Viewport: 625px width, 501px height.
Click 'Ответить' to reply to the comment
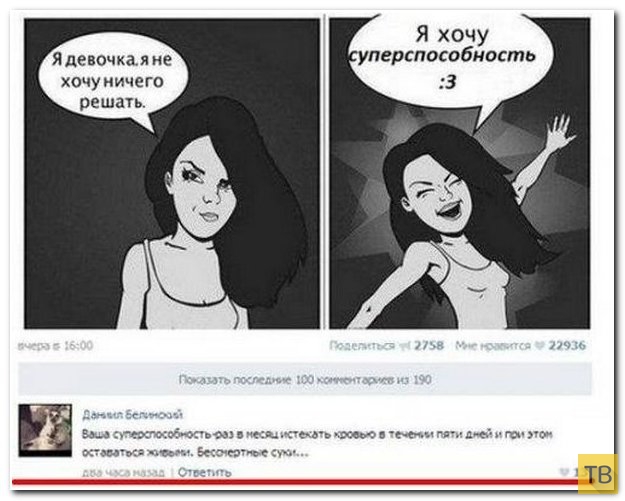[x=204, y=472]
